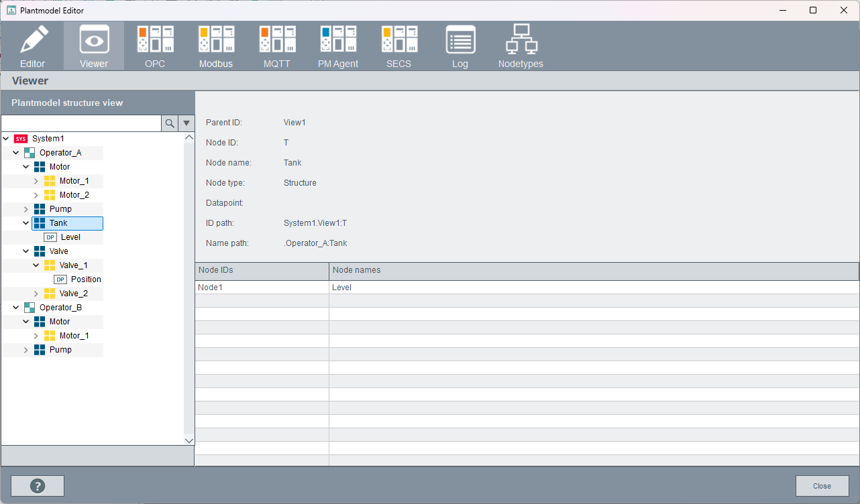This screenshot has width=860, height=504.
Task: Select the Node1 table cell
Action: tap(262, 288)
